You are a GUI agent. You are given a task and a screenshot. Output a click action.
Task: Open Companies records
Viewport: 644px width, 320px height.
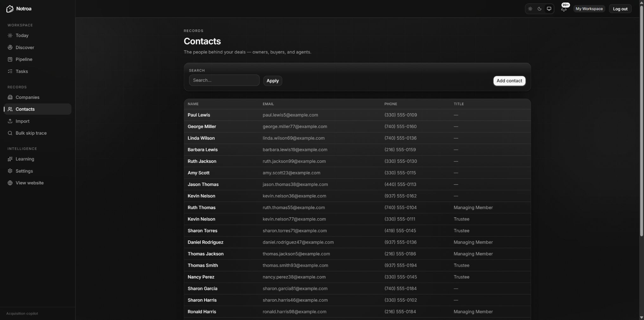coord(38,97)
